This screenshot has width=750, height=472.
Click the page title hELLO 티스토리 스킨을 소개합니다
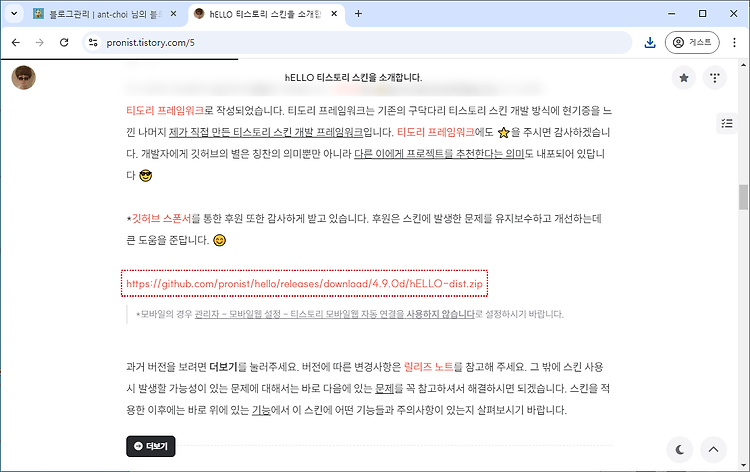point(353,77)
